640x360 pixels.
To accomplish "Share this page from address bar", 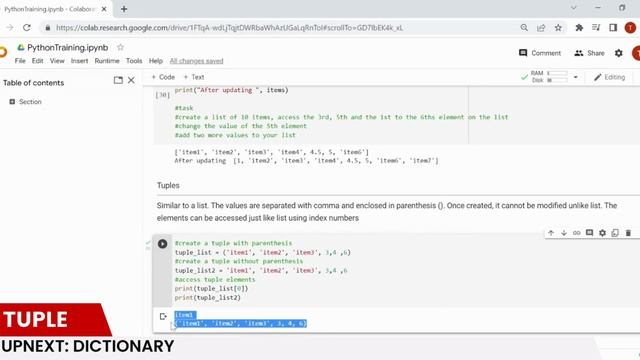I will pos(541,28).
